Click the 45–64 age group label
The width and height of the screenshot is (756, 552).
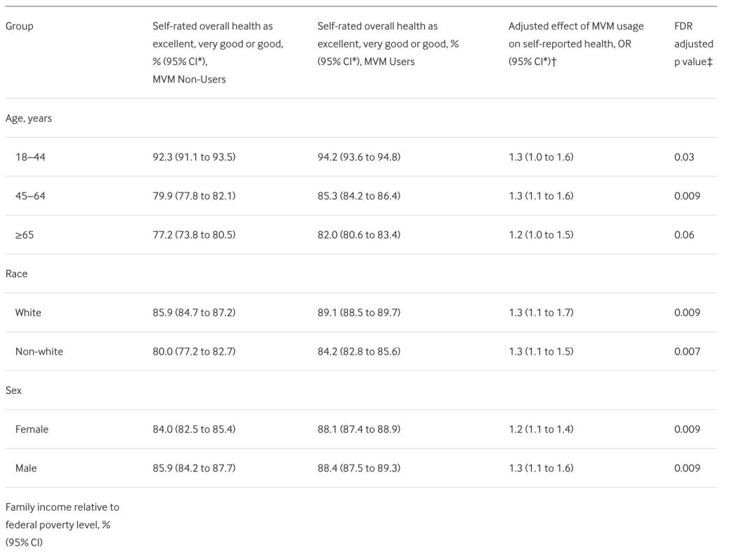tap(30, 196)
